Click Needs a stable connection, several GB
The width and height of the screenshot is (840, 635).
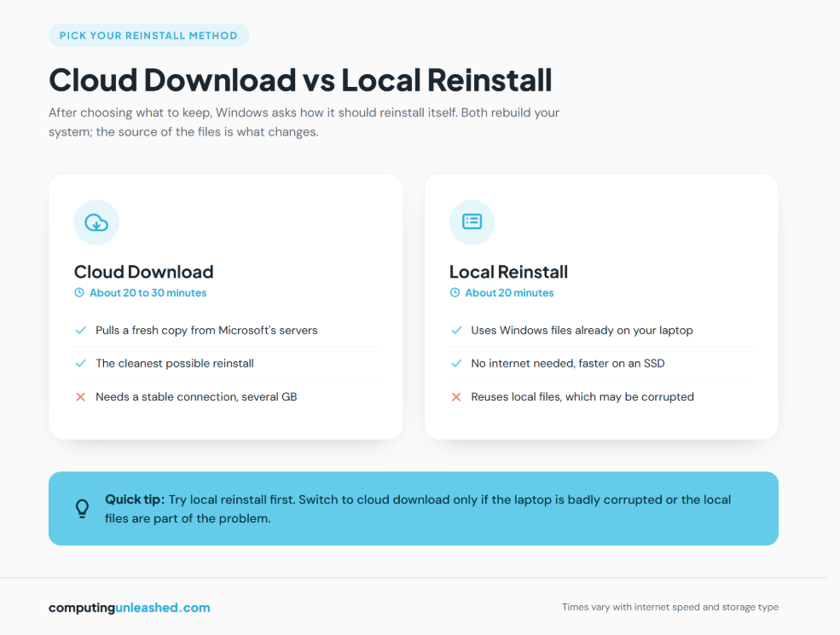196,396
